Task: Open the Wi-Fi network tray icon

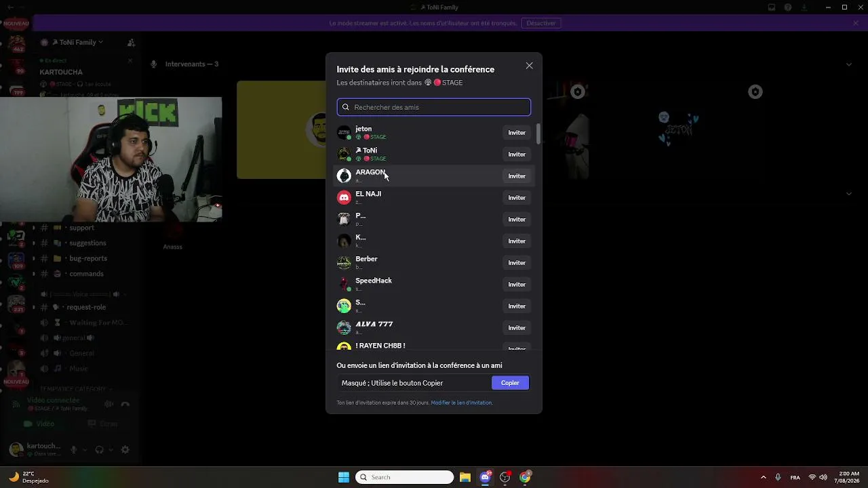Action: [812, 477]
